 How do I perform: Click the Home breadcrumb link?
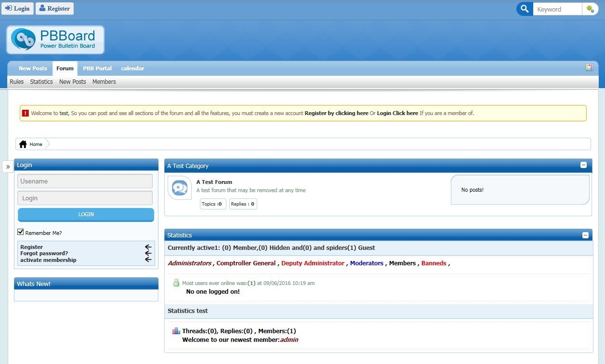36,144
